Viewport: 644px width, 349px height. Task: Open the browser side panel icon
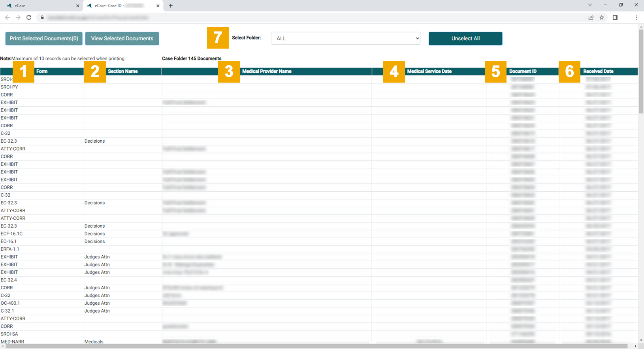(615, 17)
